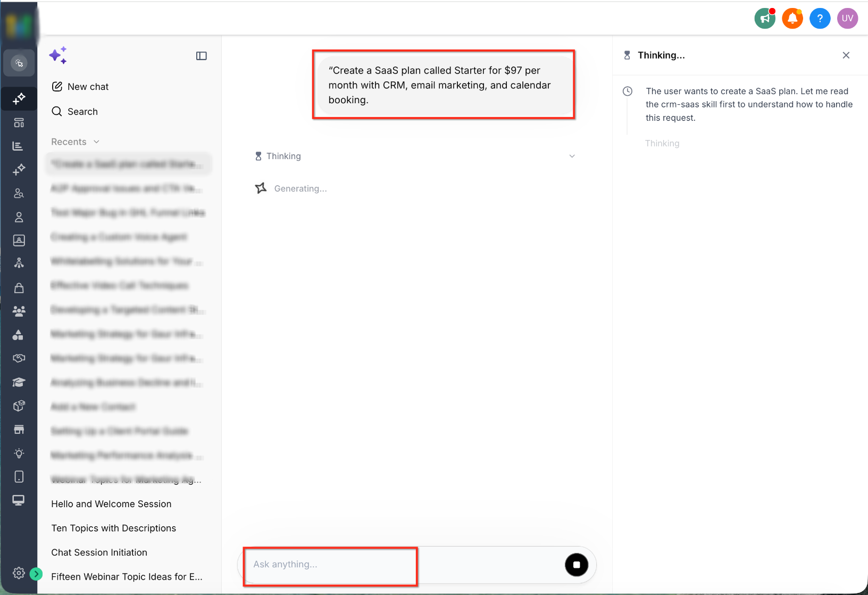
Task: Open the UV user avatar menu
Action: [x=848, y=19]
